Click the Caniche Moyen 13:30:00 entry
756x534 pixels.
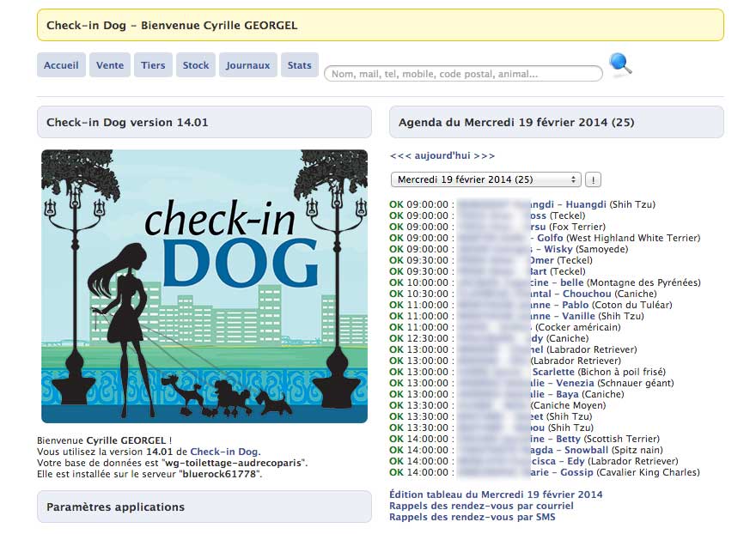pos(497,405)
